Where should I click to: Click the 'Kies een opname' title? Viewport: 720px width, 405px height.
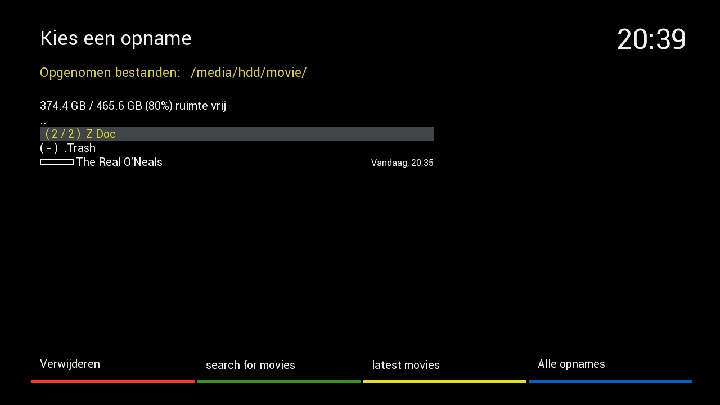pyautogui.click(x=115, y=39)
